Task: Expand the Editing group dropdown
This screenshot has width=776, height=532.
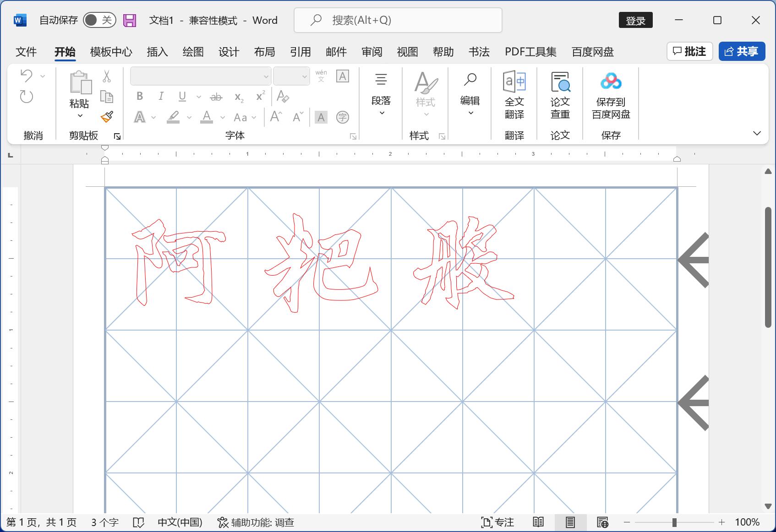Action: [x=470, y=94]
